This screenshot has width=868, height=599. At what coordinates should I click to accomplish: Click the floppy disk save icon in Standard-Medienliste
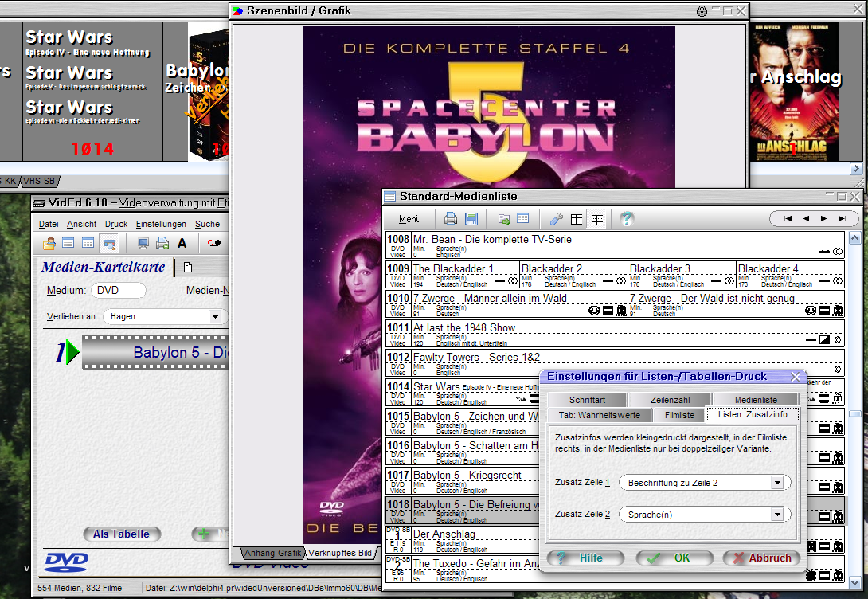[471, 219]
